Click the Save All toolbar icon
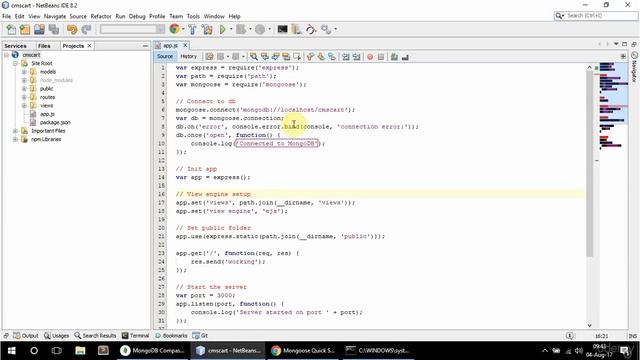This screenshot has width=640, height=360. pyautogui.click(x=54, y=29)
